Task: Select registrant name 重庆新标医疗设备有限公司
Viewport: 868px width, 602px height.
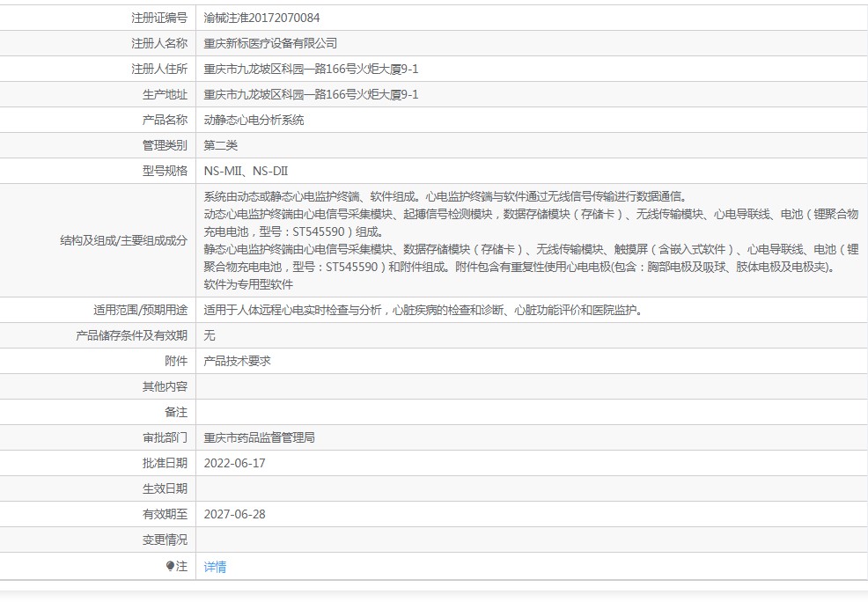Action: pos(270,43)
